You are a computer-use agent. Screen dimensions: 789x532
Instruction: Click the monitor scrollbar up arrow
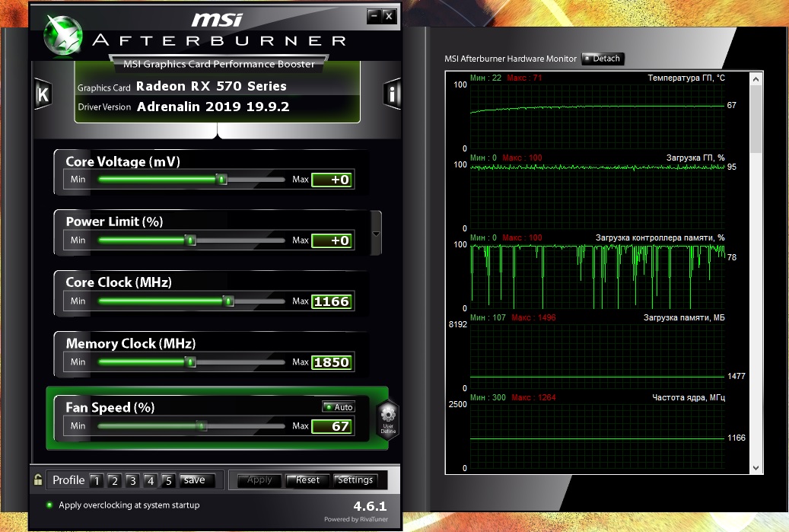coord(756,79)
